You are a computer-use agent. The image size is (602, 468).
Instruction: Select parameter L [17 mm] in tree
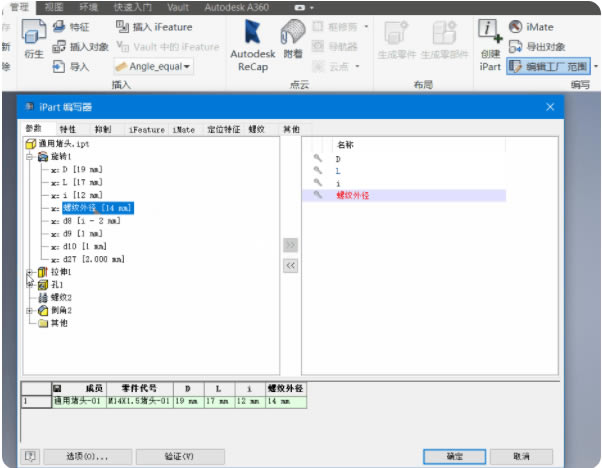click(x=83, y=182)
